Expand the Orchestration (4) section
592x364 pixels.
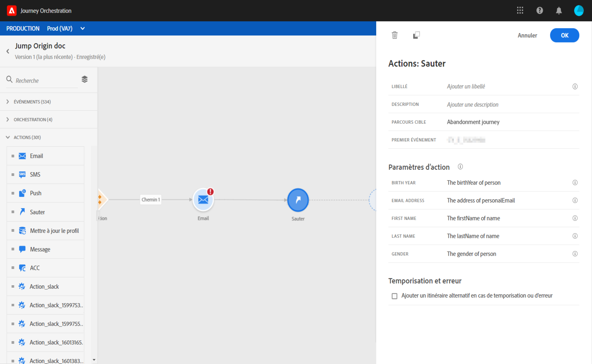pos(33,119)
